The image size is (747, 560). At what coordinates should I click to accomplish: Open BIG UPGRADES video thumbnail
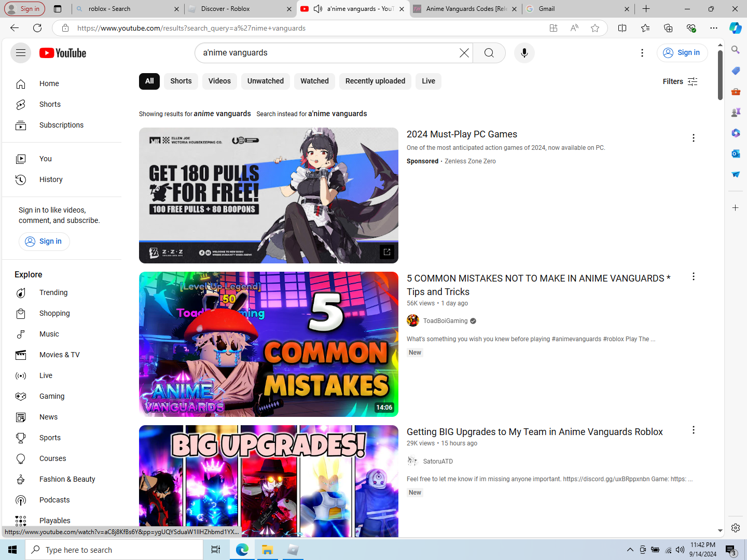tap(269, 481)
